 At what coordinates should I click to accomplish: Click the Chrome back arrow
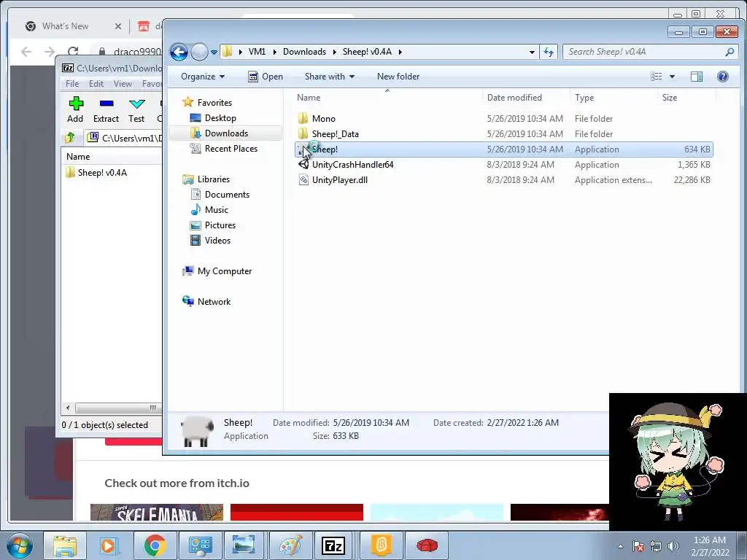26,52
